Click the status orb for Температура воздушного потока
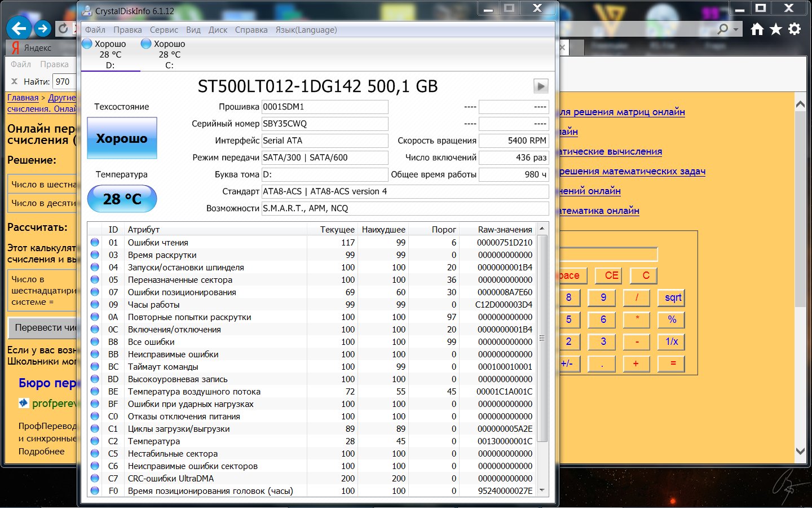 pyautogui.click(x=95, y=391)
